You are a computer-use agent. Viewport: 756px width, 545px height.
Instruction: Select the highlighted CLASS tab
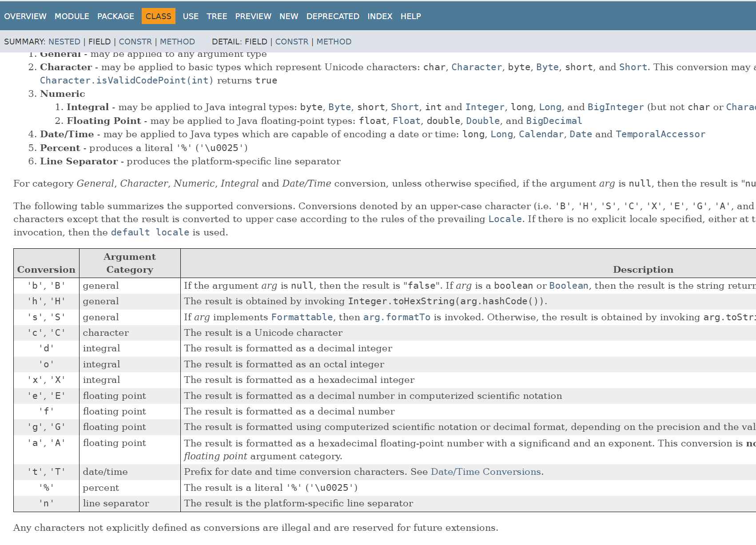(x=159, y=16)
